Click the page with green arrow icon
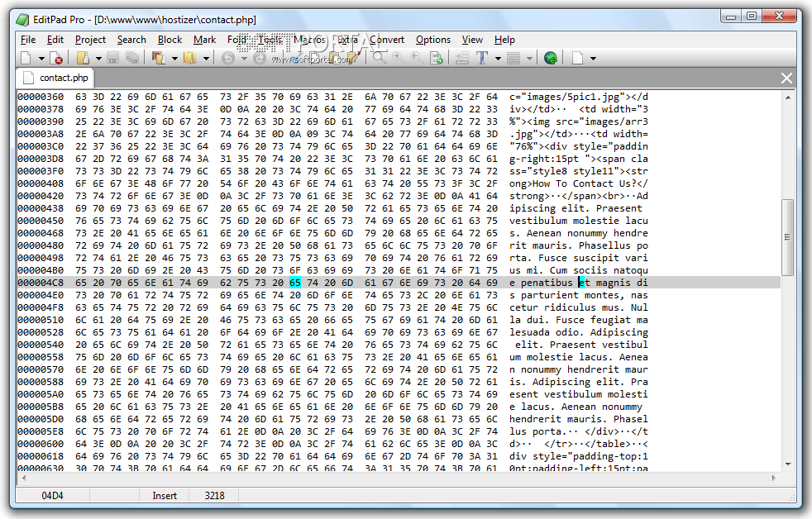This screenshot has width=812, height=519. [437, 58]
